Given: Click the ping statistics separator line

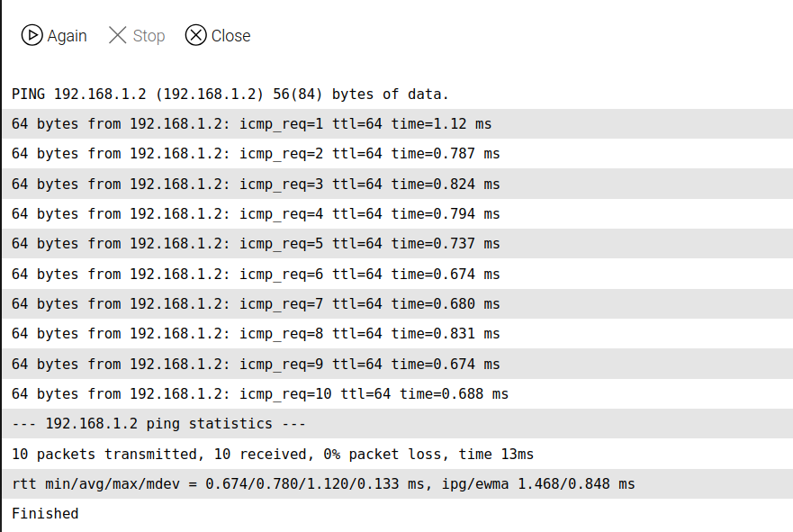Looking at the screenshot, I should tap(159, 424).
